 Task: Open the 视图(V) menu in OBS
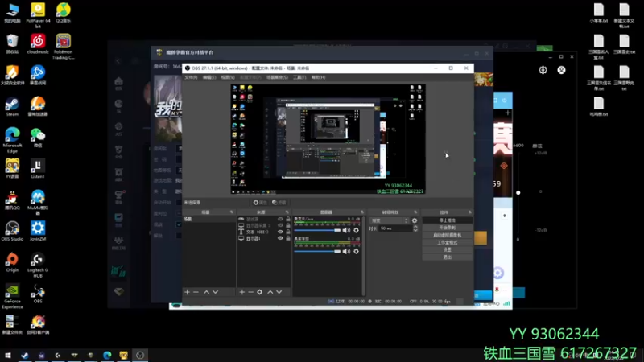228,77
